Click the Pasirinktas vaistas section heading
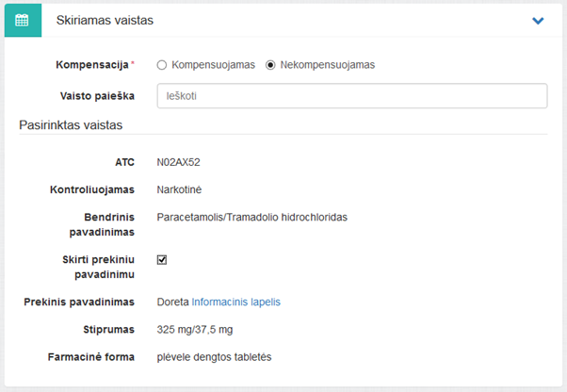The image size is (567, 392). [x=72, y=125]
